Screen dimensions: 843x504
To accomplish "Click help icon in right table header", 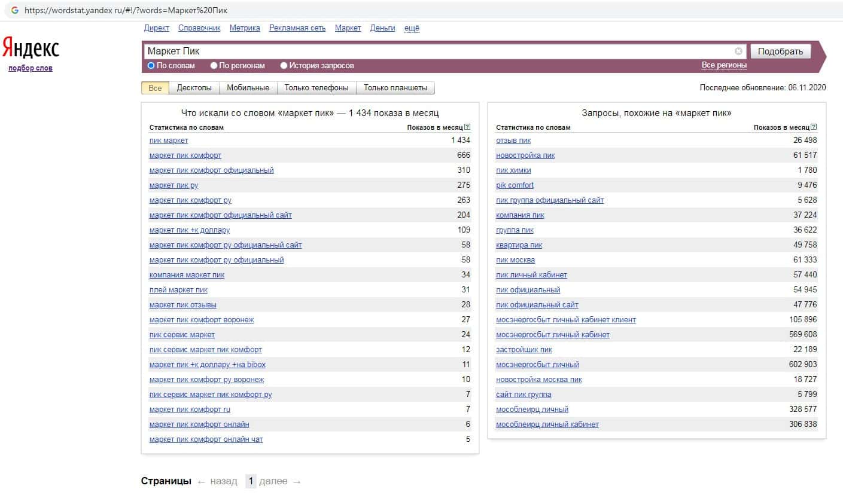I will 814,127.
